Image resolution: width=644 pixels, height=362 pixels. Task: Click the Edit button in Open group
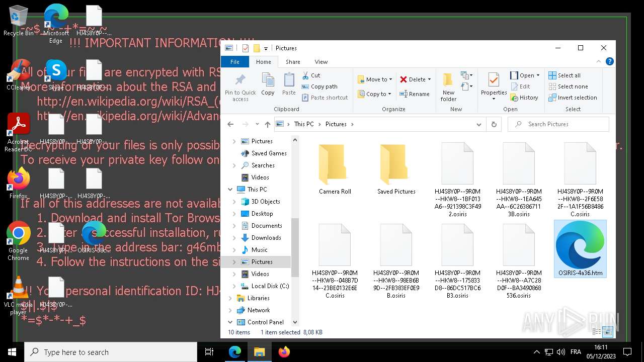tap(520, 86)
